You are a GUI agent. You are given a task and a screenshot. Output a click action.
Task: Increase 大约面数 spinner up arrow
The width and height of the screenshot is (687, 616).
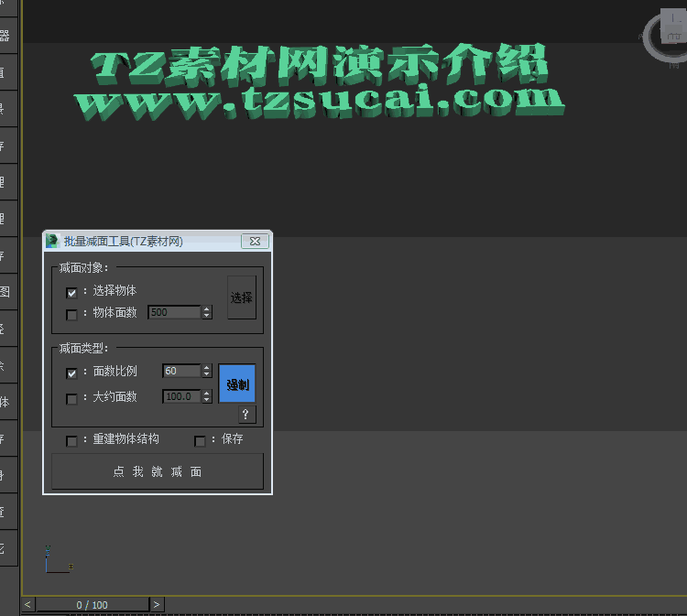[207, 394]
